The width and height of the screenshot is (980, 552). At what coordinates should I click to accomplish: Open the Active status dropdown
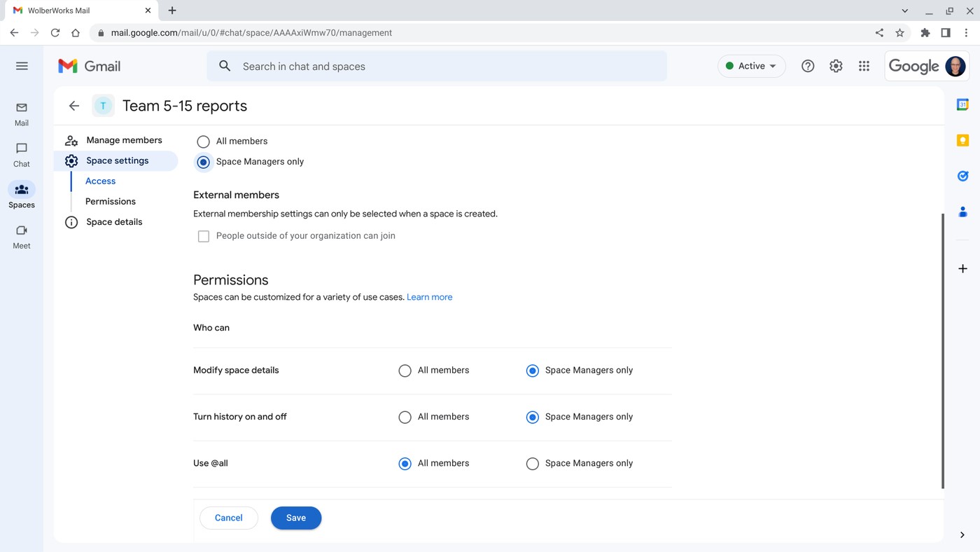coord(751,66)
